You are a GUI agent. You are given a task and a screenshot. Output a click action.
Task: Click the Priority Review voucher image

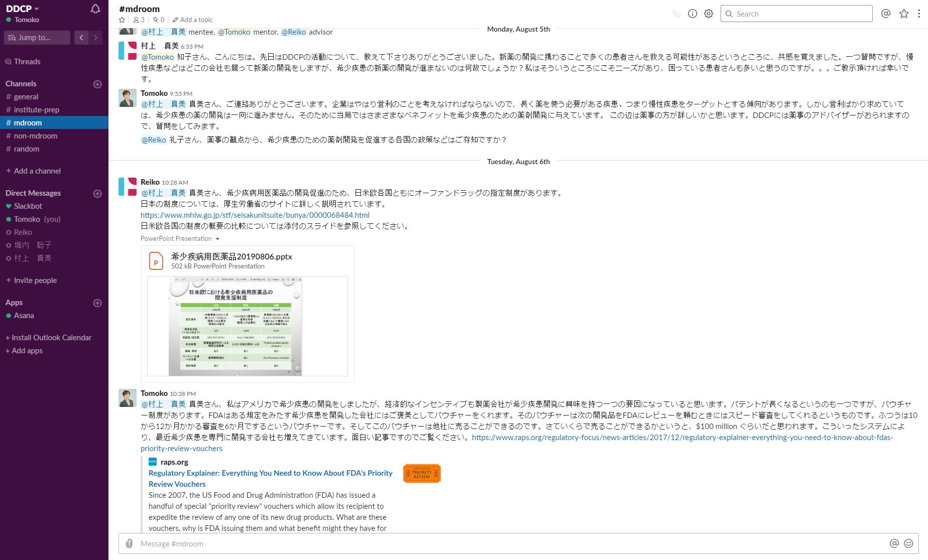point(422,474)
